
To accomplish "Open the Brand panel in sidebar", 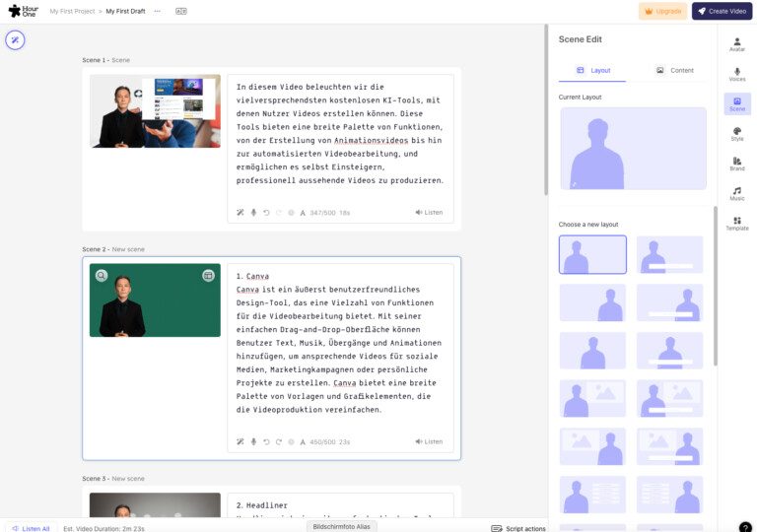I will point(736,164).
